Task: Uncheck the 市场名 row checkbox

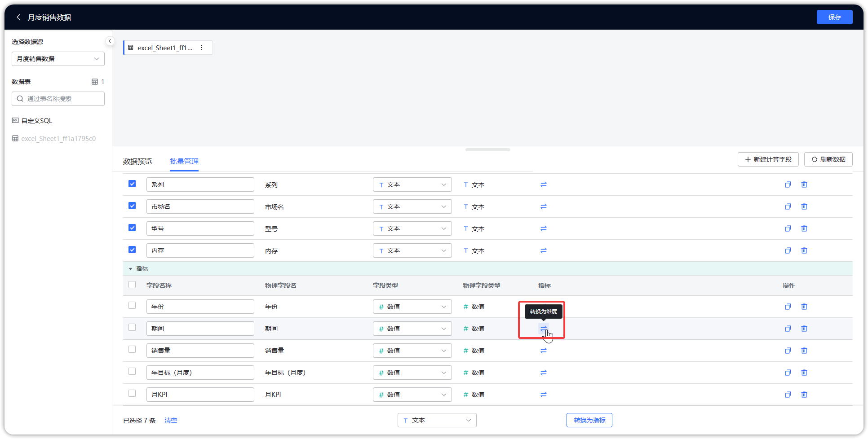Action: 132,206
